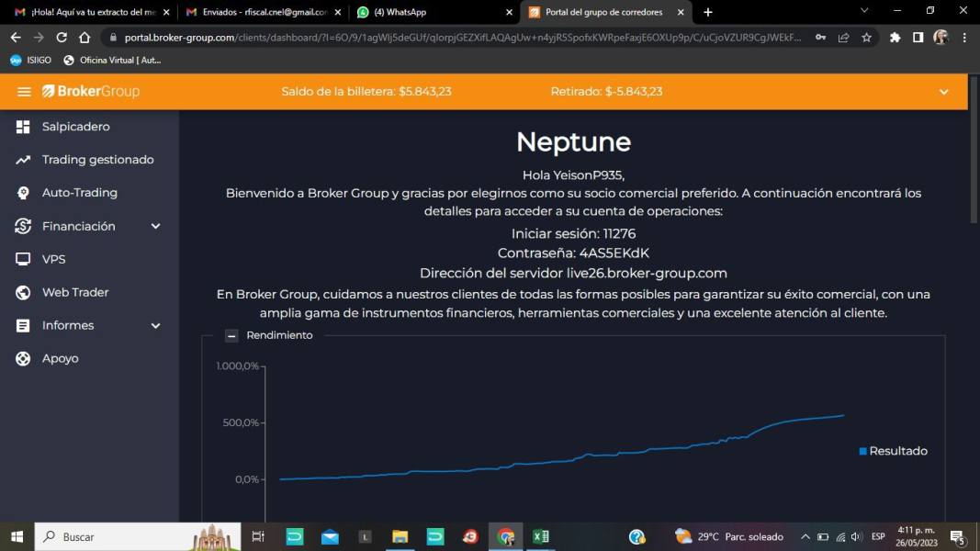980x551 pixels.
Task: Open the hamburger menu in the orange header
Action: click(24, 92)
